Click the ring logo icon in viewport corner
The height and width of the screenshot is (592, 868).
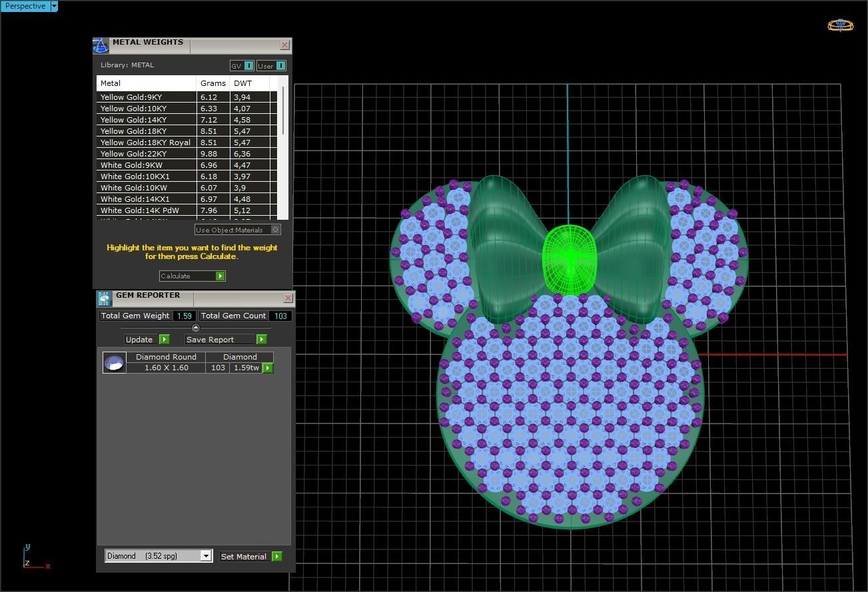click(x=840, y=25)
